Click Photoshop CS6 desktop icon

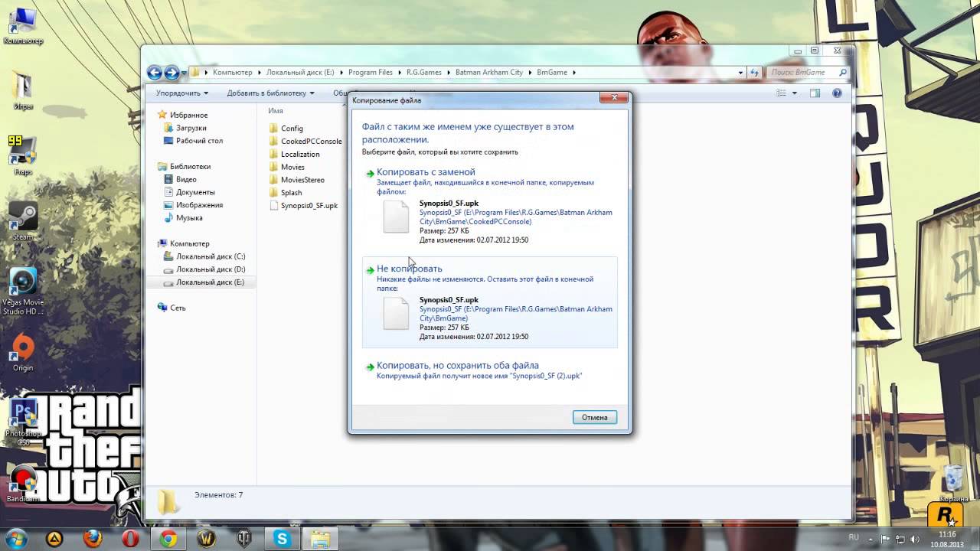click(x=23, y=421)
